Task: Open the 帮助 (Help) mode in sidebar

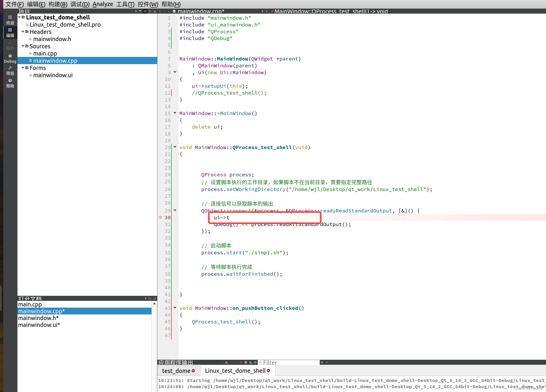Action: (10, 83)
